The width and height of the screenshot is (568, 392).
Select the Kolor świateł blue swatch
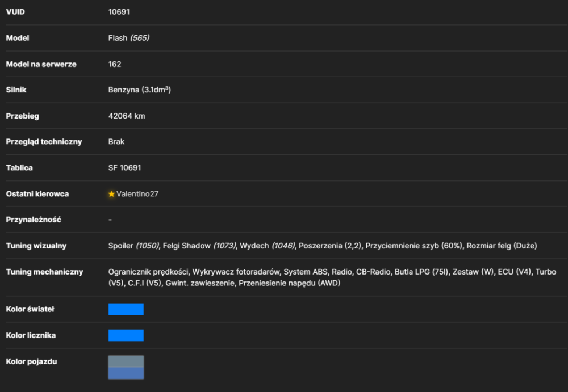click(x=126, y=309)
